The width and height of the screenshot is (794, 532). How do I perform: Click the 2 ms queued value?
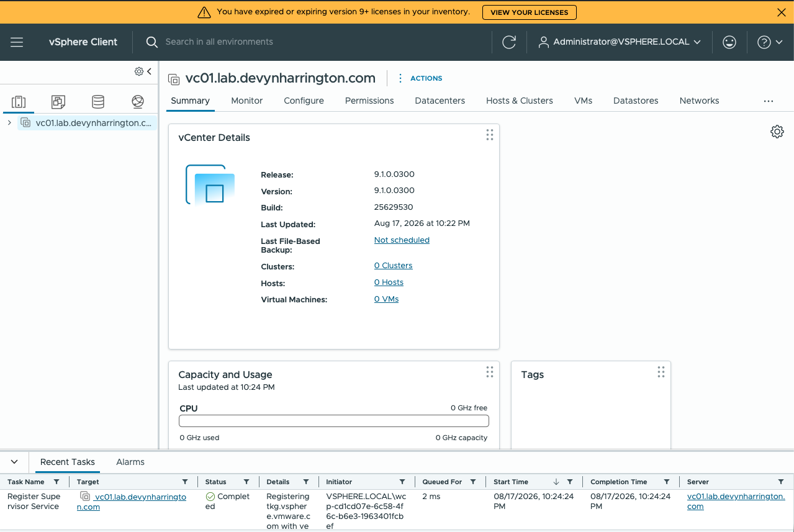431,497
